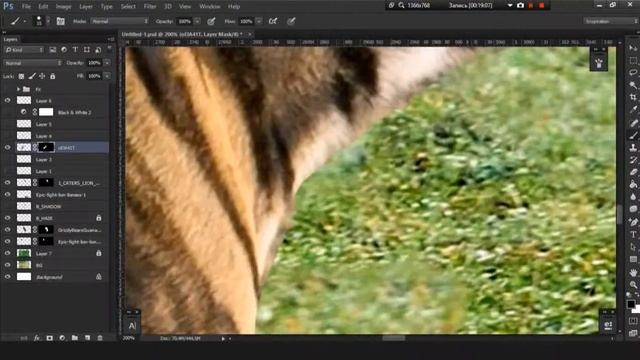
Task: Select the Zoom tool
Action: pos(633,284)
